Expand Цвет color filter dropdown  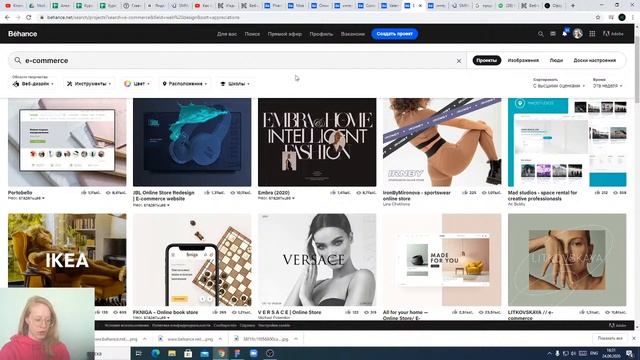(137, 84)
